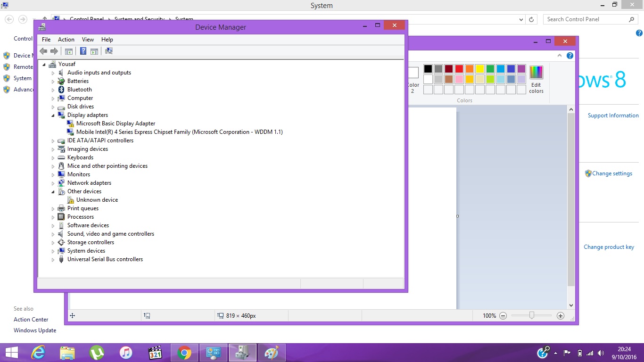This screenshot has height=362, width=644.
Task: Click the Forward arrow in Device Manager toolbar
Action: point(54,51)
